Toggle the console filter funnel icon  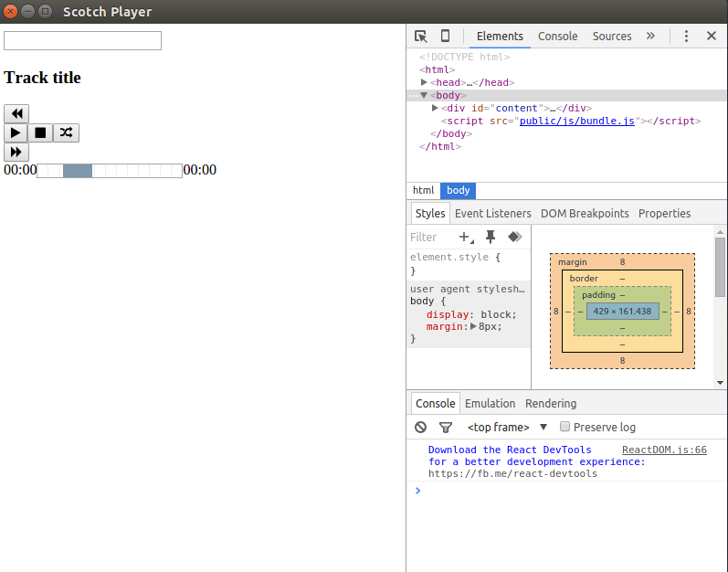tap(446, 427)
